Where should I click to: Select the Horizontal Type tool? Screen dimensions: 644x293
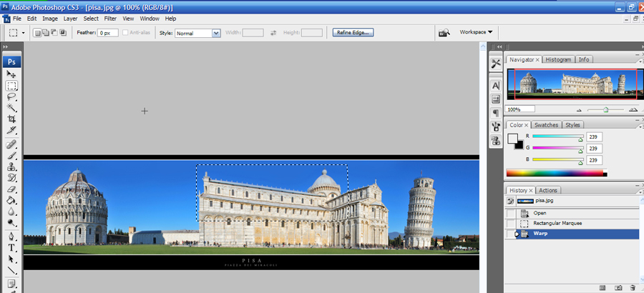coord(11,247)
